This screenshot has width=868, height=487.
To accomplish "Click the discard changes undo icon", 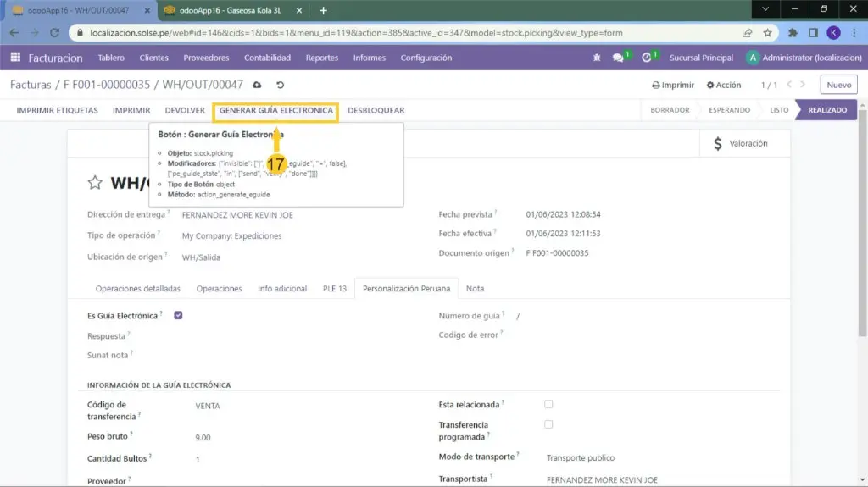I will coord(280,85).
